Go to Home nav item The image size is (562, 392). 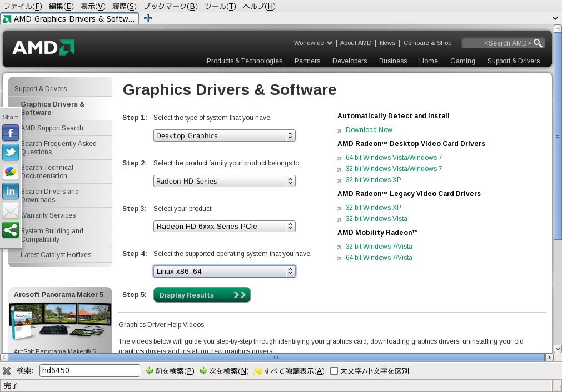429,61
